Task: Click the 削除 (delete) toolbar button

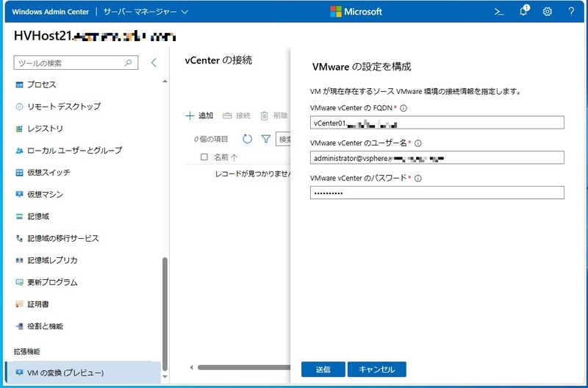Action: pos(273,115)
